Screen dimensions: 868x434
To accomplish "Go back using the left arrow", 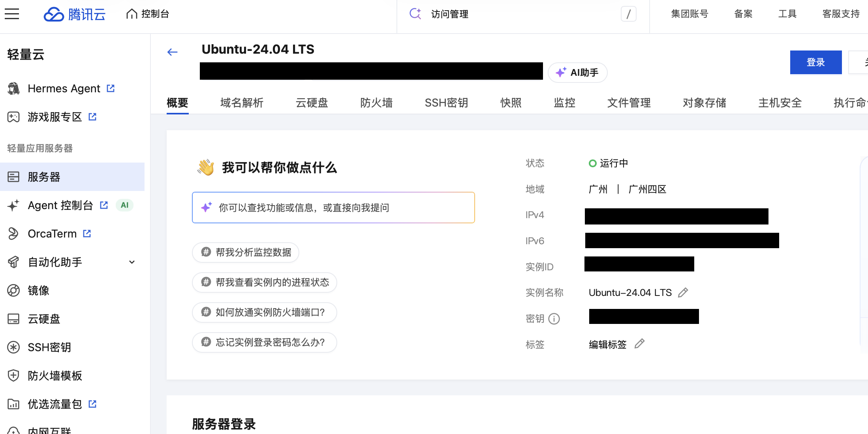I will pyautogui.click(x=172, y=52).
